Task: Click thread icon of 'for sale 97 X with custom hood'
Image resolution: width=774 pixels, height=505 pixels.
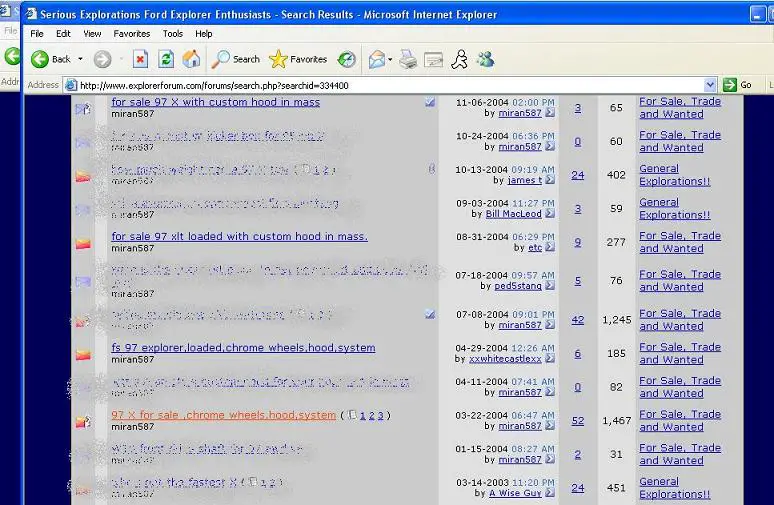Action: click(83, 109)
